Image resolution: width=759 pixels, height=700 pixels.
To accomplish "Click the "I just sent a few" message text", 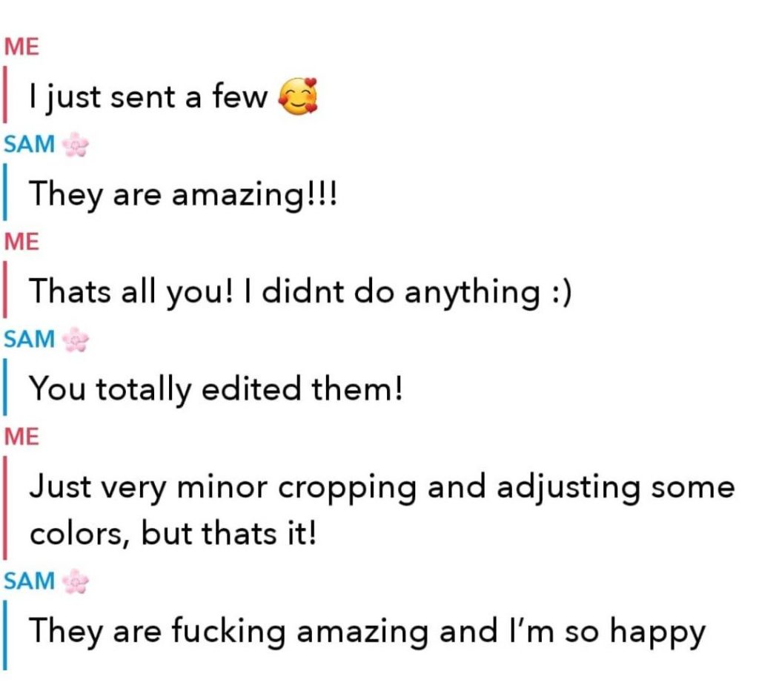I will click(x=148, y=98).
